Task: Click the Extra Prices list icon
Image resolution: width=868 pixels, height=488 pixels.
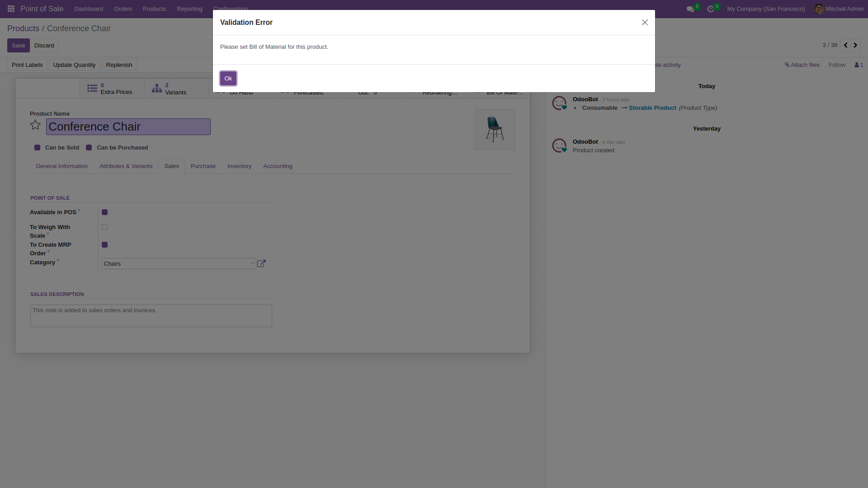Action: (92, 89)
